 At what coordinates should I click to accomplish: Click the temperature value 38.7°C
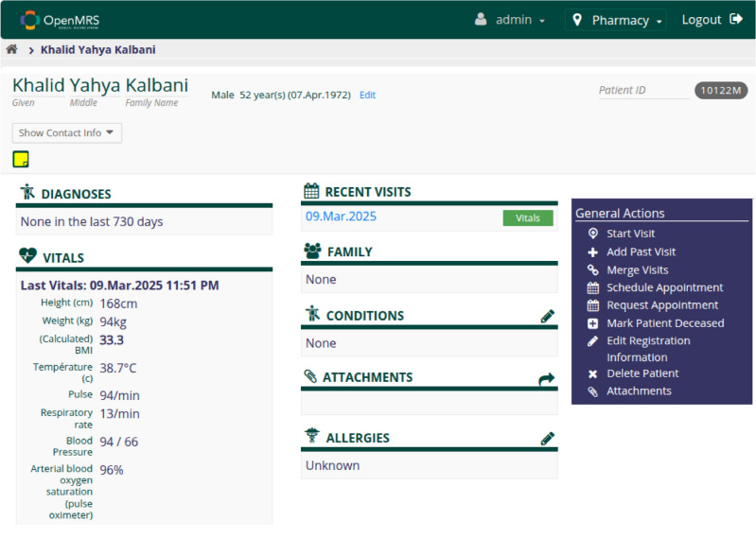pyautogui.click(x=117, y=369)
